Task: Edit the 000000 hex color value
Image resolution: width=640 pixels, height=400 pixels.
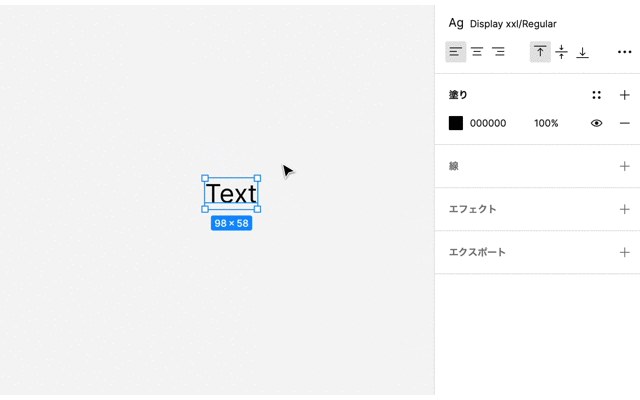Action: click(488, 123)
